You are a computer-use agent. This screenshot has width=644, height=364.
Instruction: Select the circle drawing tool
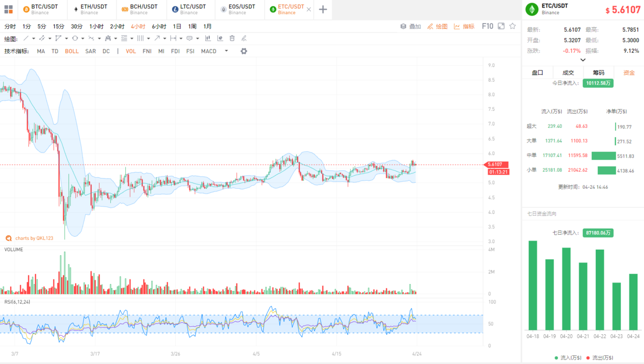coord(75,38)
